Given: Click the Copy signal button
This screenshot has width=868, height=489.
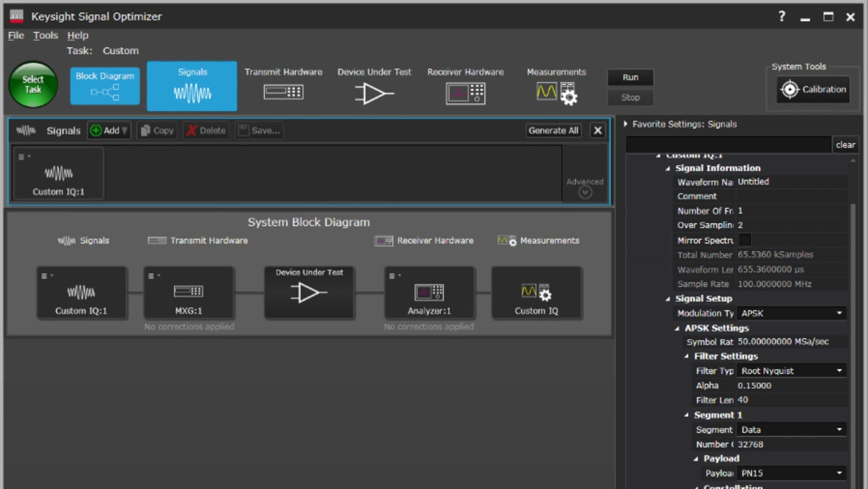Looking at the screenshot, I should tap(156, 131).
